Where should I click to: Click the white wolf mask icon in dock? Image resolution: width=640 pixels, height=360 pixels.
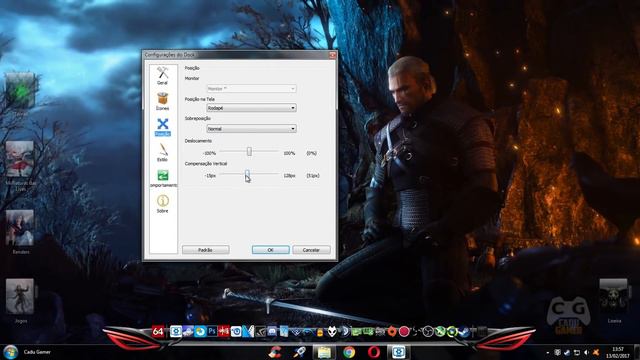pos(332,332)
